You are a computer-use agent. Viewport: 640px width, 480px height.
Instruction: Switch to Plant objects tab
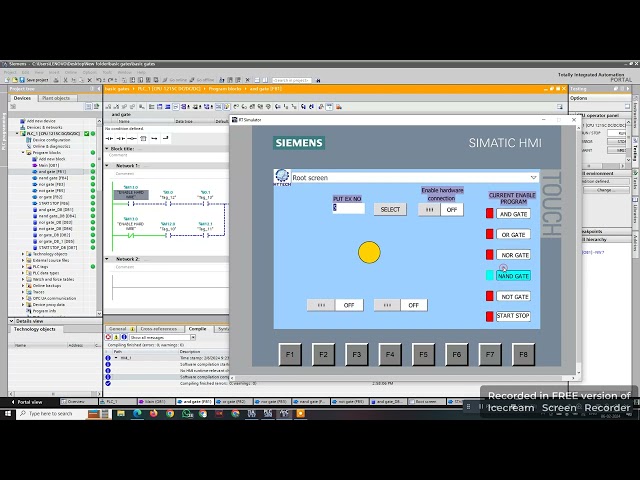[56, 98]
